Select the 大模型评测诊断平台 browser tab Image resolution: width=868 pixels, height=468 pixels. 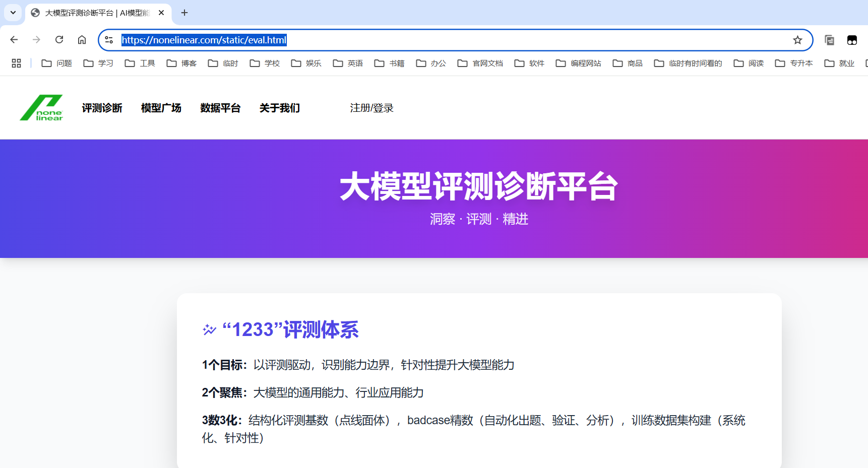click(98, 13)
